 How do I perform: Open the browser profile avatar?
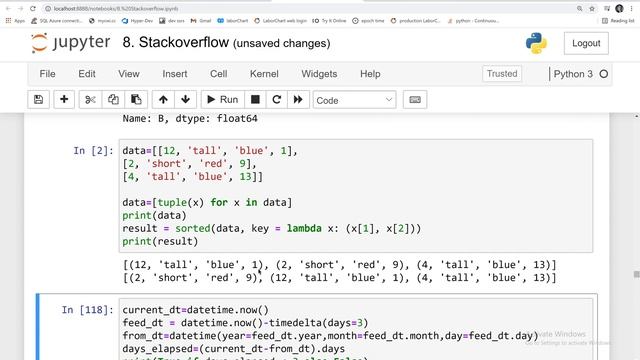(x=619, y=9)
